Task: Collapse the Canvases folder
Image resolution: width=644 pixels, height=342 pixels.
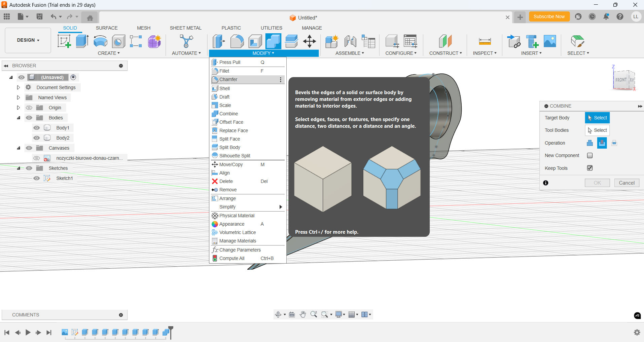Action: tap(19, 148)
